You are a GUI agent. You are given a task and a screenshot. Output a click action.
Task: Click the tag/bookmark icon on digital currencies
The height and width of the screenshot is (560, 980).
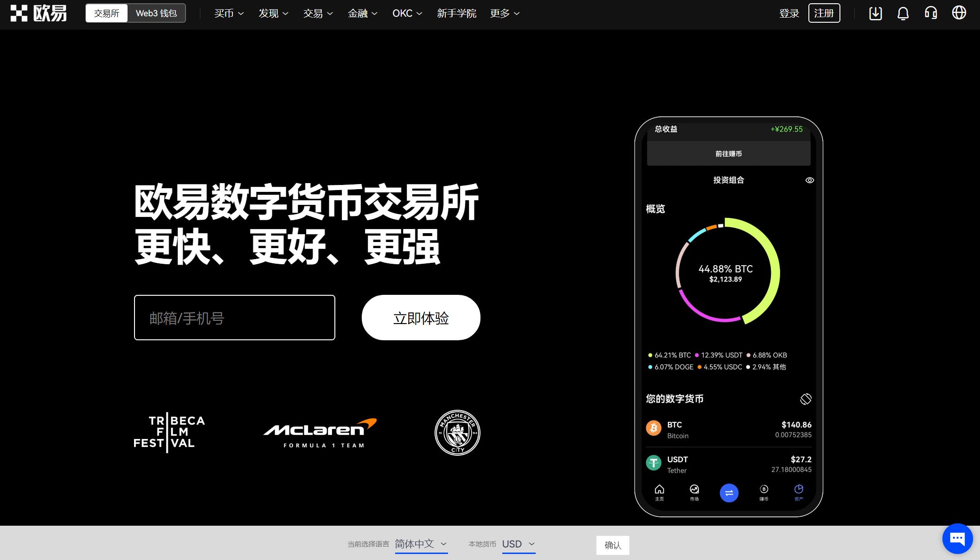(805, 398)
